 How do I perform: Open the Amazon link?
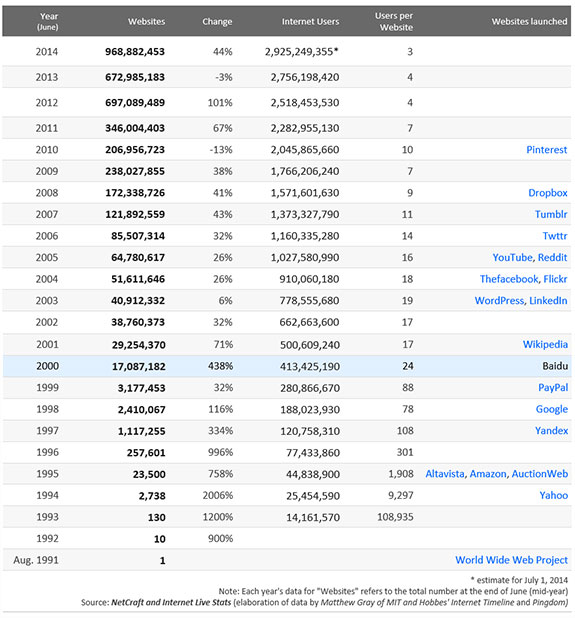click(x=488, y=474)
